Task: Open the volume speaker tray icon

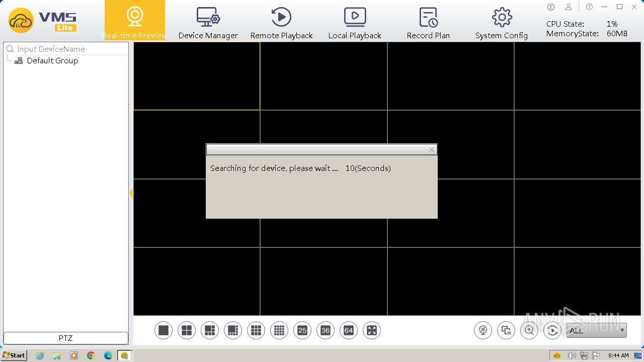Action: pos(571,355)
